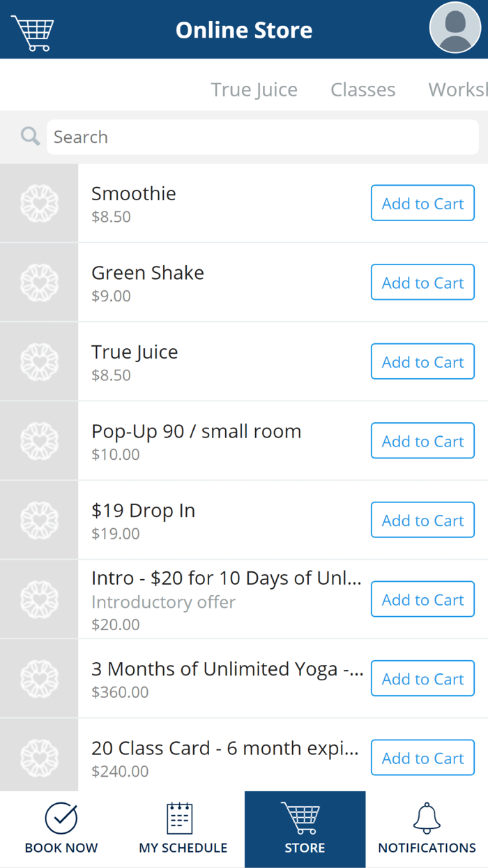Add the Smoothie to the cart
488x868 pixels.
point(422,202)
